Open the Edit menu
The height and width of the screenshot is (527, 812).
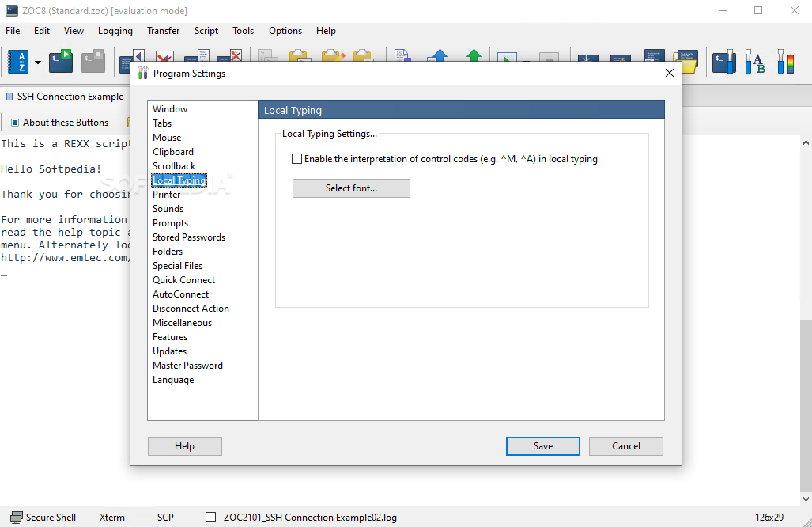(x=42, y=31)
